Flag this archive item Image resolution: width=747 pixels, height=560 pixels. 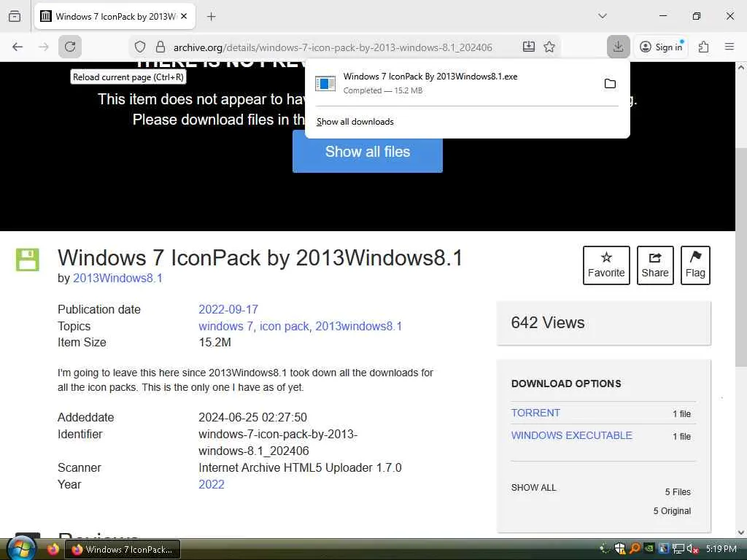[695, 265]
